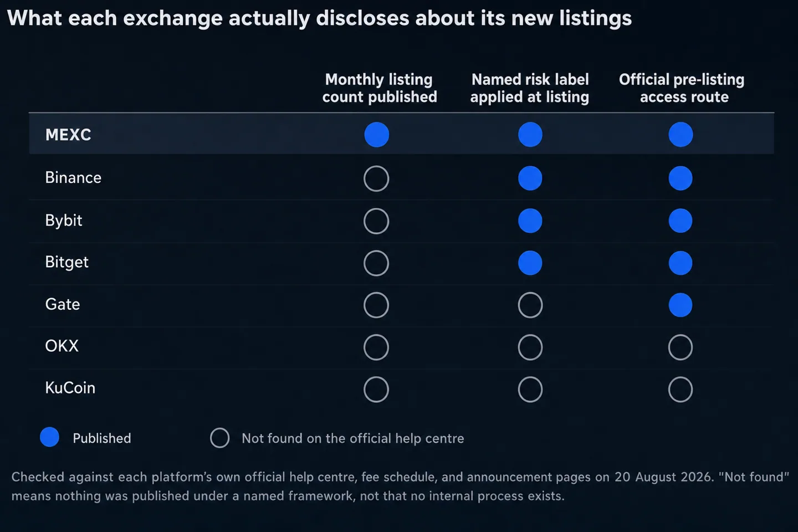Click the chart title about exchange disclosures
The width and height of the screenshot is (798, 532).
319,18
